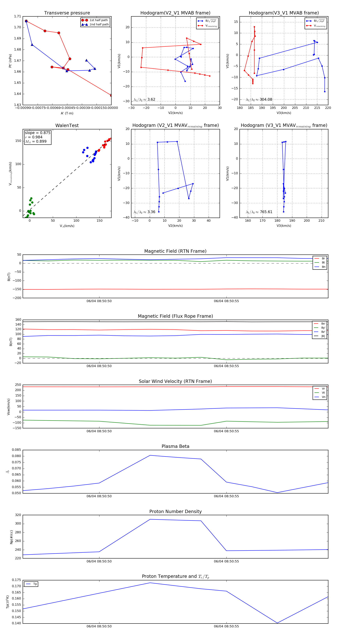Click the eigenvalue ratio text '3.36'
Screen dimensions: 351x644
151,212
